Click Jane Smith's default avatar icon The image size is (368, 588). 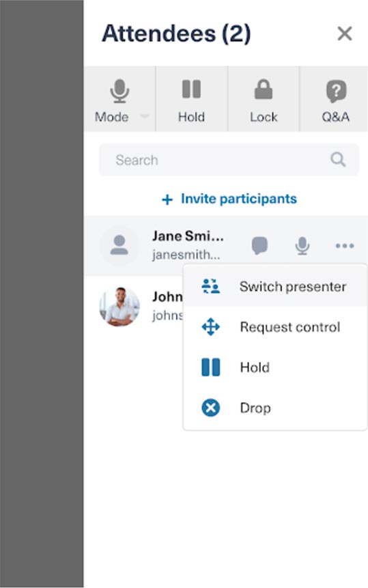point(119,246)
